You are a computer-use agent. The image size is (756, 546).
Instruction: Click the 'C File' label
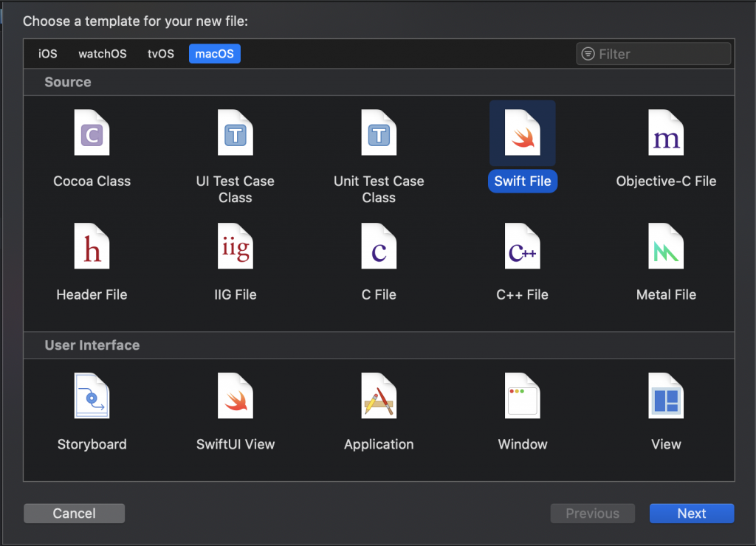379,294
